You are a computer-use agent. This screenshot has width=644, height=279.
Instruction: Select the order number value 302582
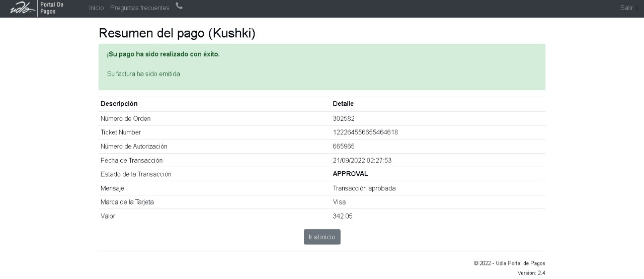344,119
